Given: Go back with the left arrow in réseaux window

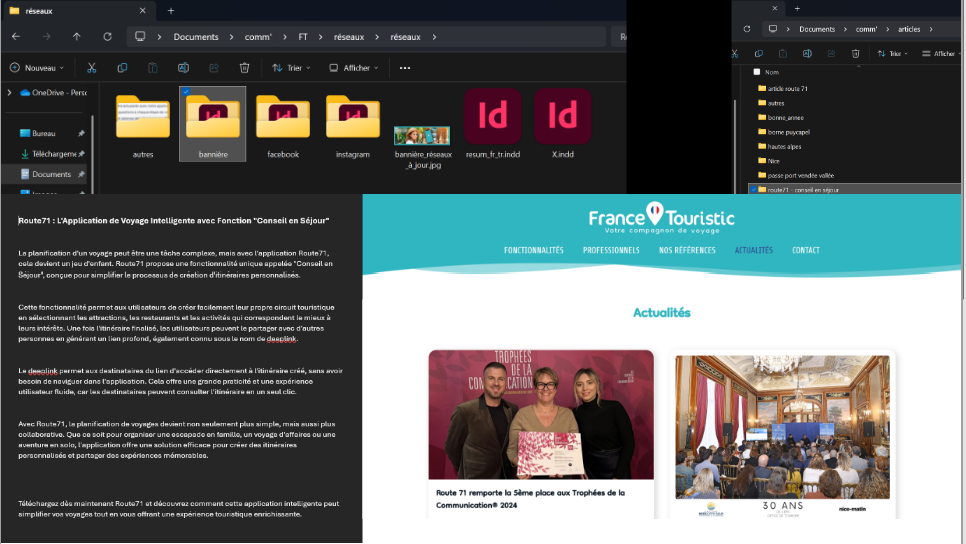Looking at the screenshot, I should [x=16, y=36].
